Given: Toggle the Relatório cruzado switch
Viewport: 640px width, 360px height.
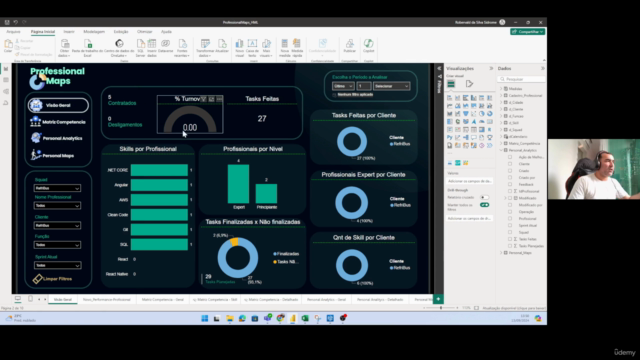Looking at the screenshot, I should 484,198.
